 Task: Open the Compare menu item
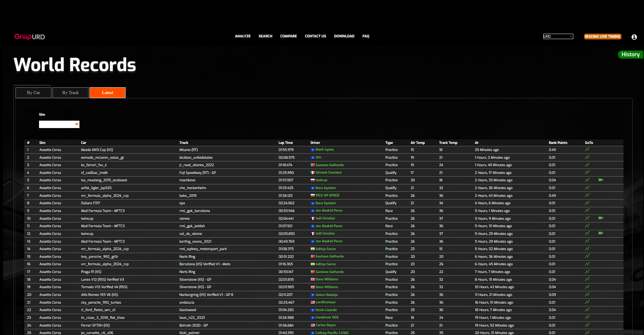(x=289, y=36)
